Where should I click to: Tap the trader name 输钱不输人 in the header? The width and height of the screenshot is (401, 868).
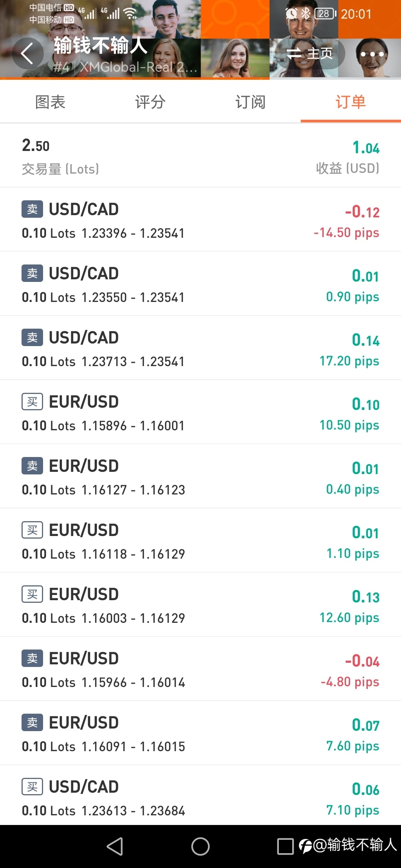coord(100,46)
